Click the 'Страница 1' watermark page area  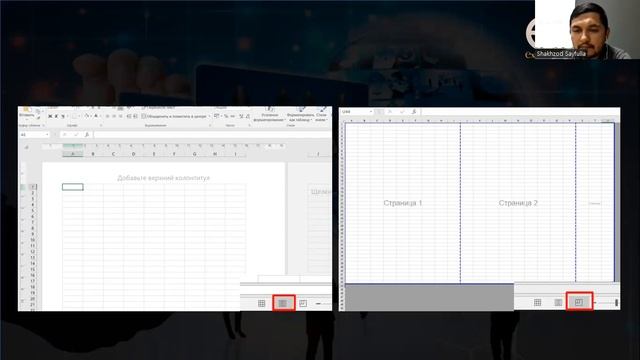tap(402, 203)
